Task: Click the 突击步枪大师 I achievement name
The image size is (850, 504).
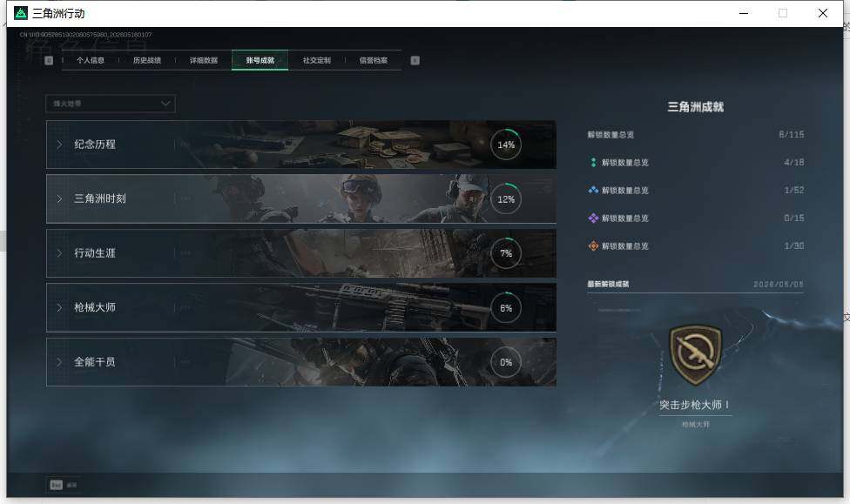Action: tap(694, 405)
